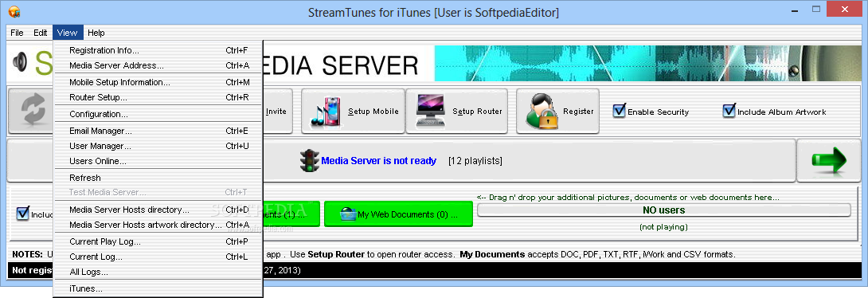Click the waveform banner image

point(647,63)
